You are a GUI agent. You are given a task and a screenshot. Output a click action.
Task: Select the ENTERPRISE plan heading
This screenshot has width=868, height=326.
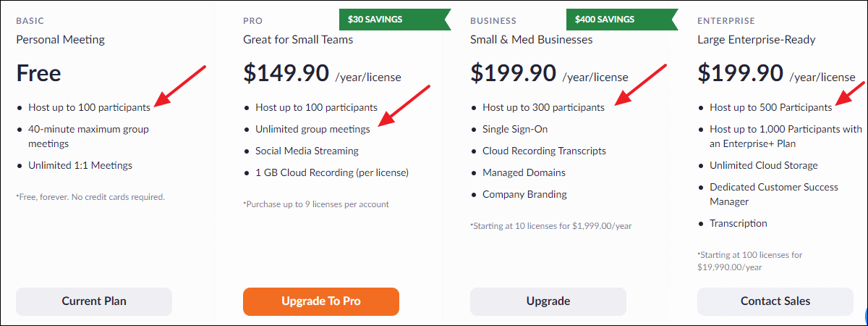coord(725,21)
